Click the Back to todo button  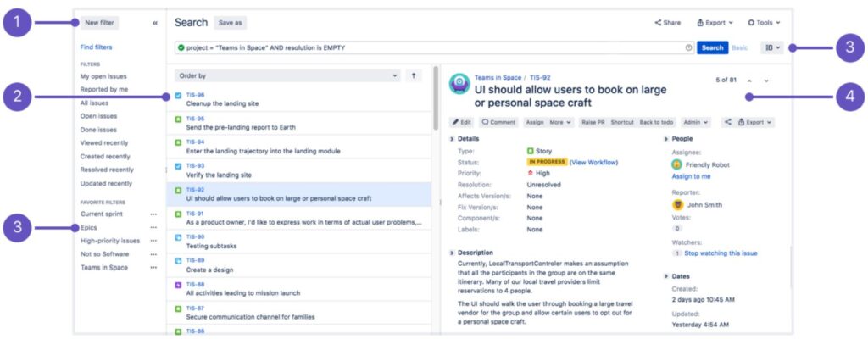657,122
